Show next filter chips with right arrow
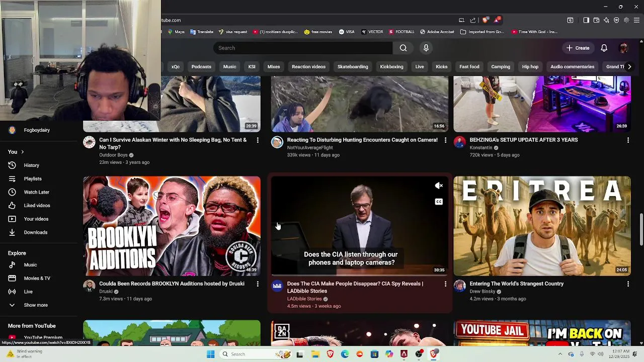This screenshot has width=644, height=362. point(629,67)
